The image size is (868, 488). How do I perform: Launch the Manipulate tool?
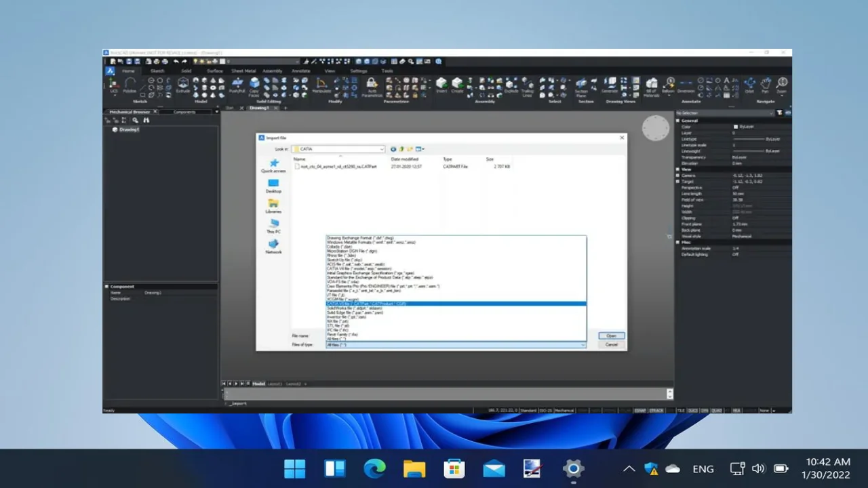(321, 85)
